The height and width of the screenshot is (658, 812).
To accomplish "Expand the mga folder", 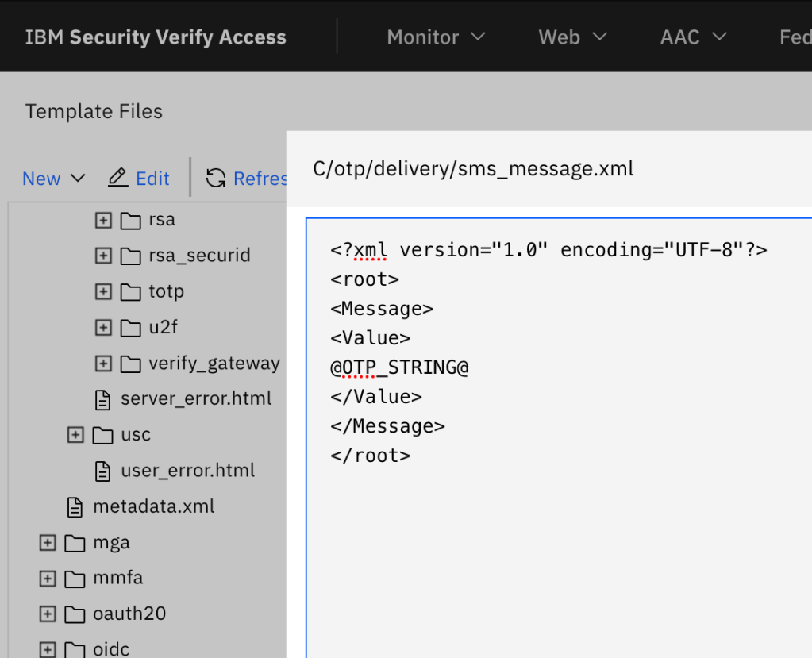I will point(48,543).
